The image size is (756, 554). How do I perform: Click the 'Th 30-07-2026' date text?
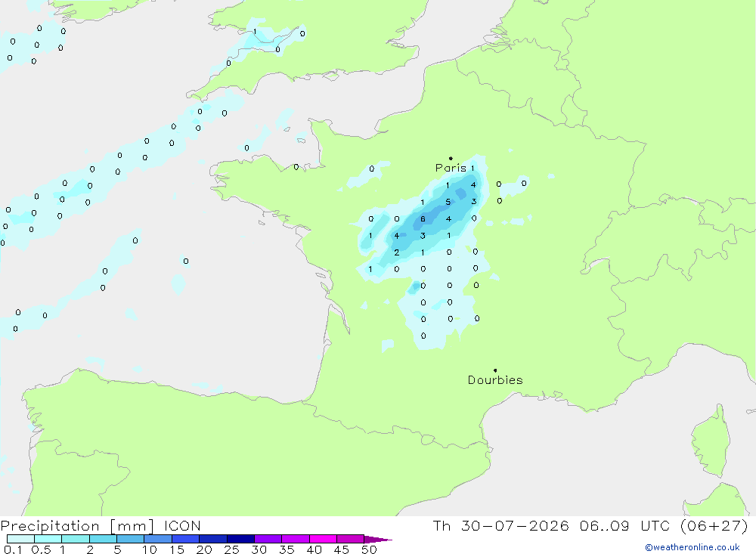pos(500,525)
